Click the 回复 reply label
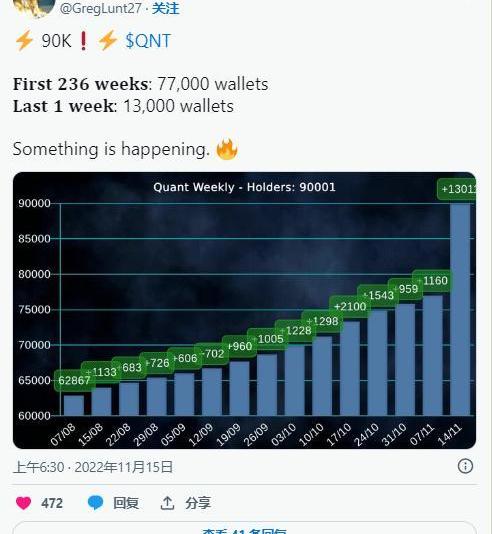Viewport: 492px width, 534px height. pyautogui.click(x=126, y=503)
